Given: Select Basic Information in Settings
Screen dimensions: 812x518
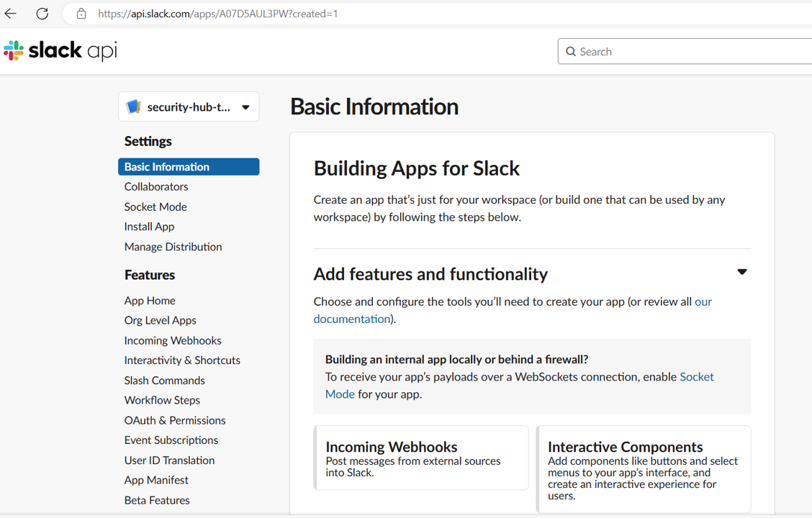Looking at the screenshot, I should coord(189,167).
